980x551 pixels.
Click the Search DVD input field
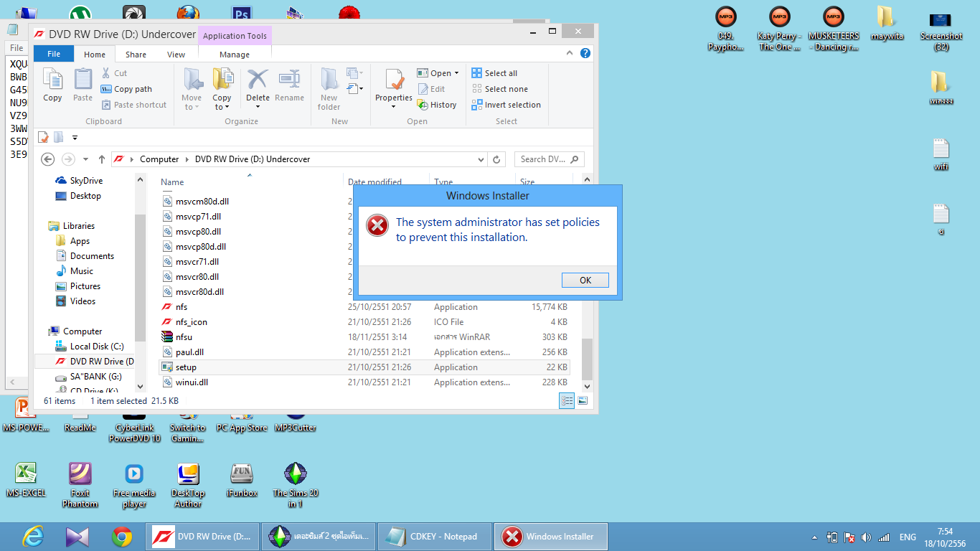point(544,159)
